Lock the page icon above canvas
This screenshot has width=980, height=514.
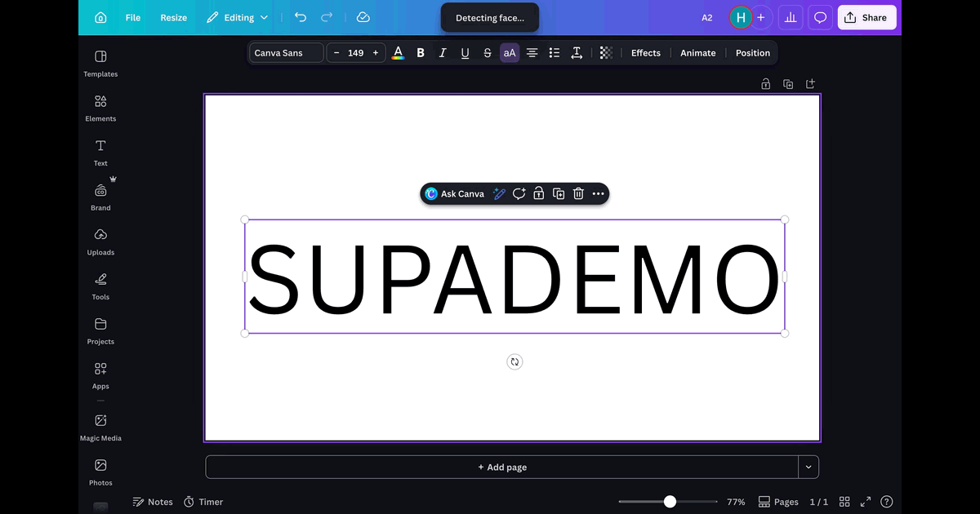pyautogui.click(x=765, y=84)
